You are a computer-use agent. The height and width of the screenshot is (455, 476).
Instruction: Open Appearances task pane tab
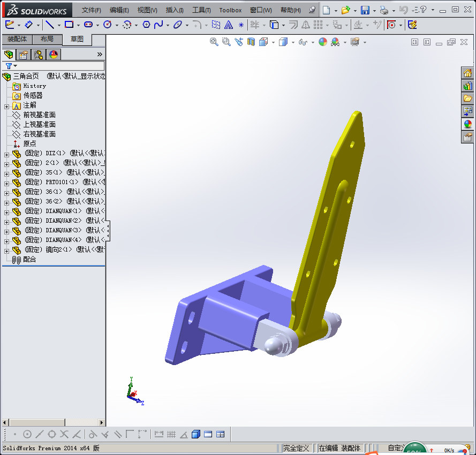click(467, 124)
